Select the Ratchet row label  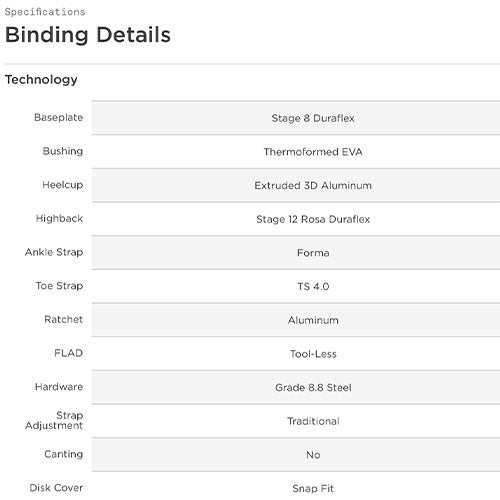point(63,319)
